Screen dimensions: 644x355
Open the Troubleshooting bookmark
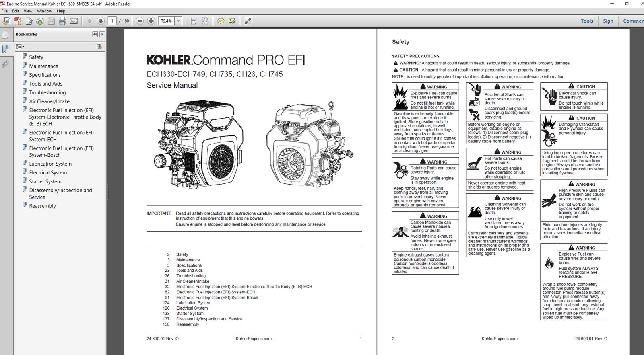pos(47,92)
